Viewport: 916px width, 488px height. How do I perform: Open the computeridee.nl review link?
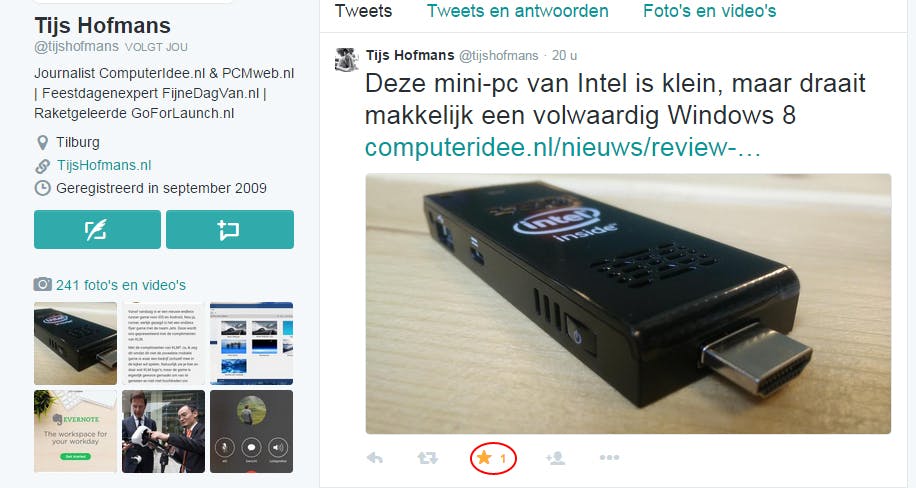(563, 147)
